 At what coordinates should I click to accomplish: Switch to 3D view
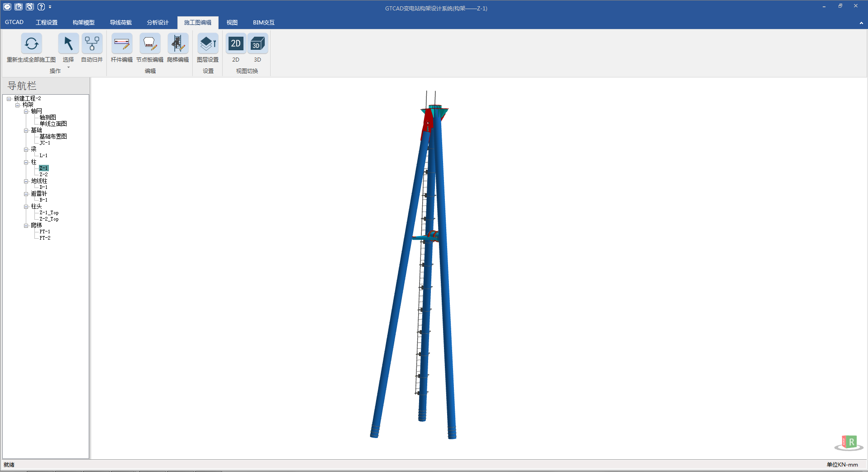point(258,44)
